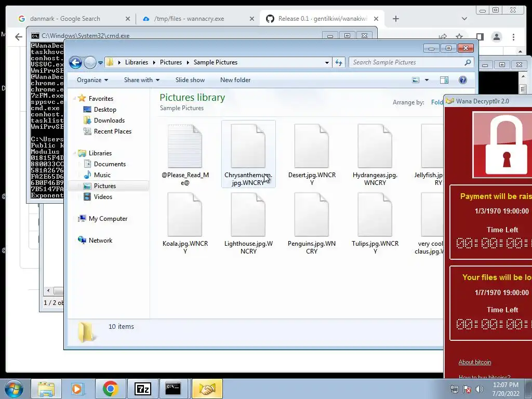Open the Videos library
Screen dimensions: 532x399
(x=103, y=197)
